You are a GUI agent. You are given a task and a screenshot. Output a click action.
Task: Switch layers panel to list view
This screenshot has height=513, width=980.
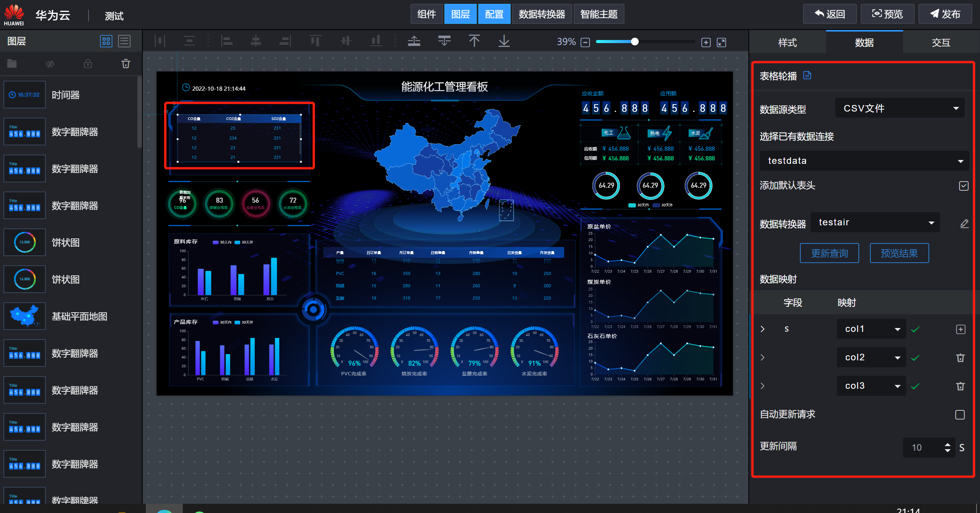[x=124, y=41]
